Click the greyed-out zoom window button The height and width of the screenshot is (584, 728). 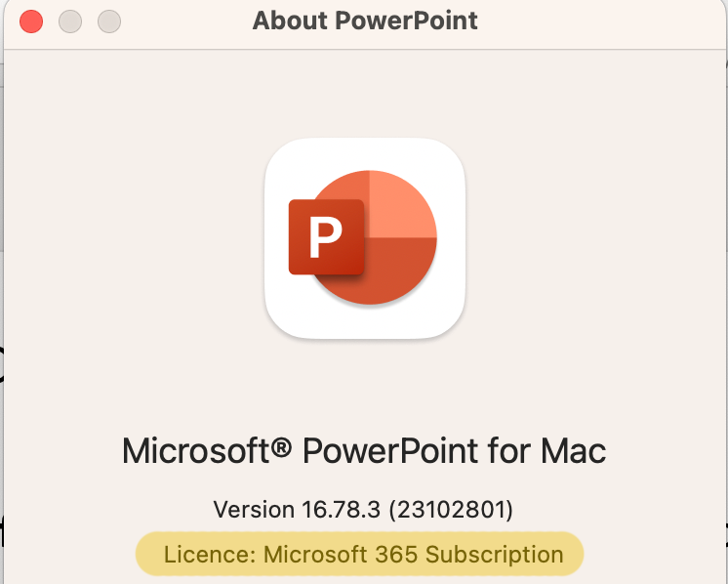pyautogui.click(x=109, y=21)
